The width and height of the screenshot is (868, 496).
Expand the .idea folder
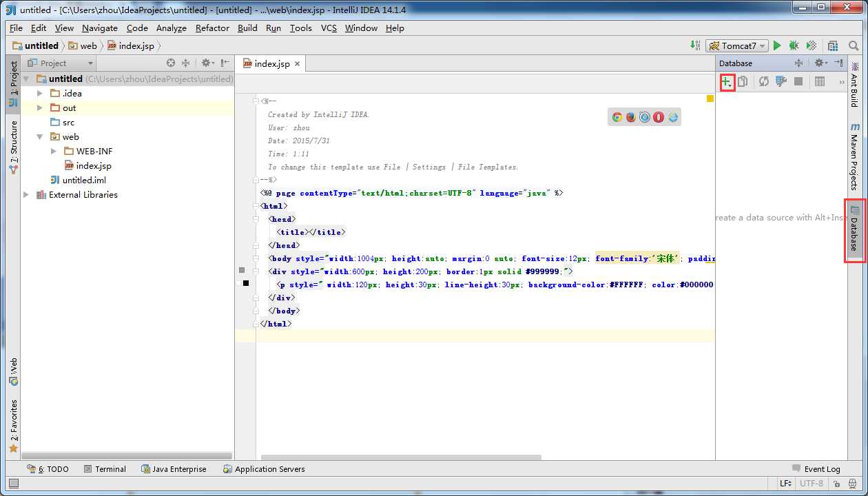click(40, 93)
